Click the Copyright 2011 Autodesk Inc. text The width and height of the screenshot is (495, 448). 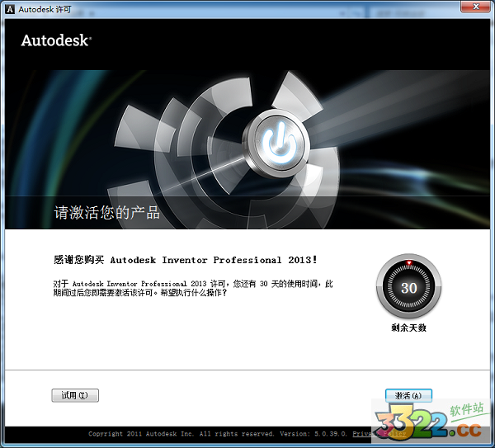pyautogui.click(x=141, y=434)
